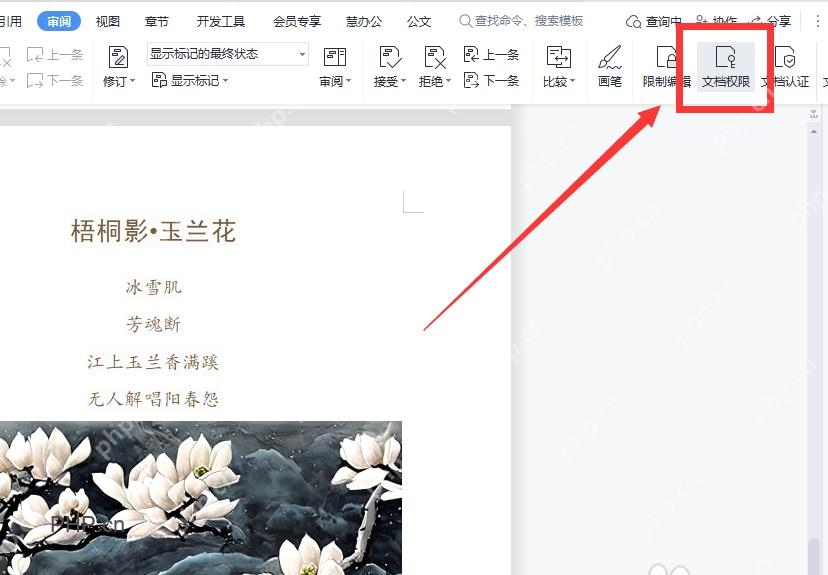Open the three-dot more options menu
This screenshot has height=575, width=828.
(817, 21)
